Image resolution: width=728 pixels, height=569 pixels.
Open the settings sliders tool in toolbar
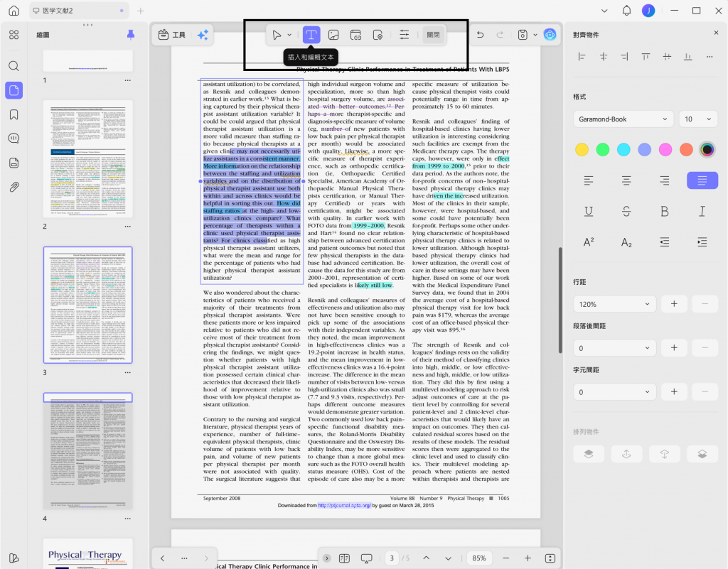coord(405,35)
